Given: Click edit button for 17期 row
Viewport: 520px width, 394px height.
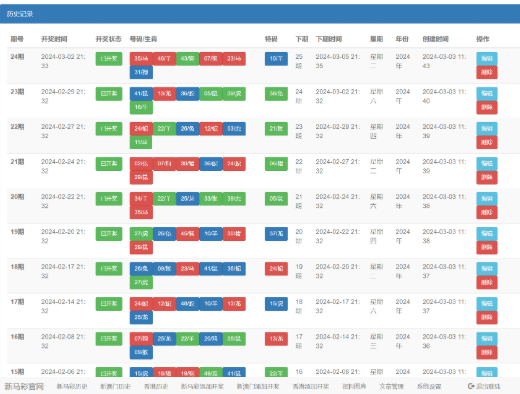Looking at the screenshot, I should (487, 304).
